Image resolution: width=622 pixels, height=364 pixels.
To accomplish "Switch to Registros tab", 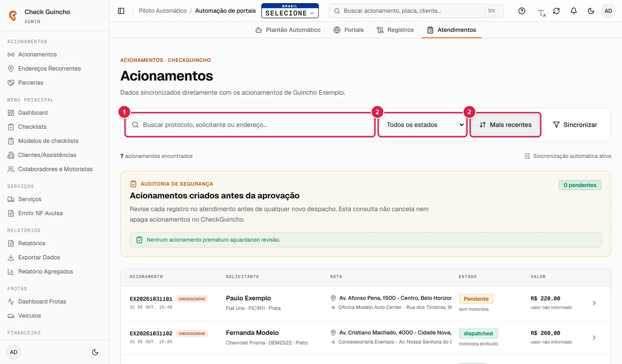I will (x=395, y=30).
